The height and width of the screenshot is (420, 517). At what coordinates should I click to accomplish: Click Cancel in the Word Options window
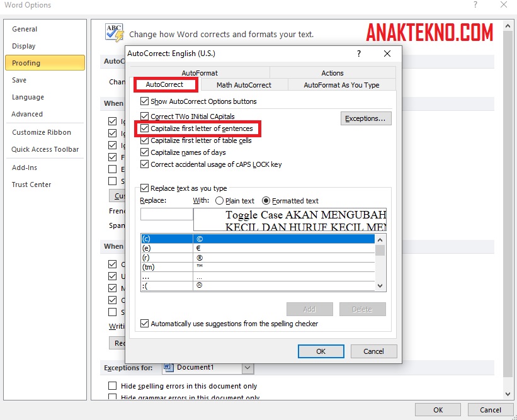pos(491,409)
